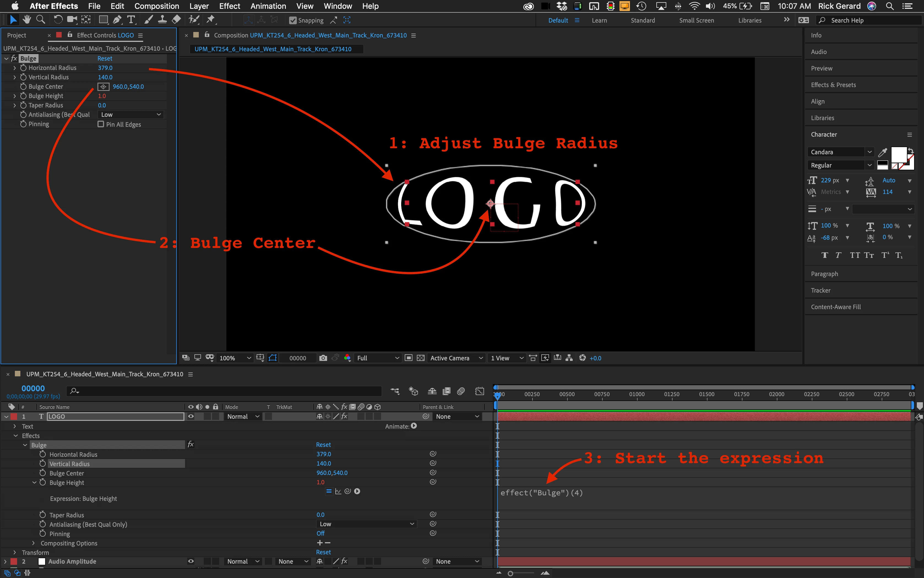Open the Animation menu
Viewport: 924px width, 578px height.
coord(268,6)
